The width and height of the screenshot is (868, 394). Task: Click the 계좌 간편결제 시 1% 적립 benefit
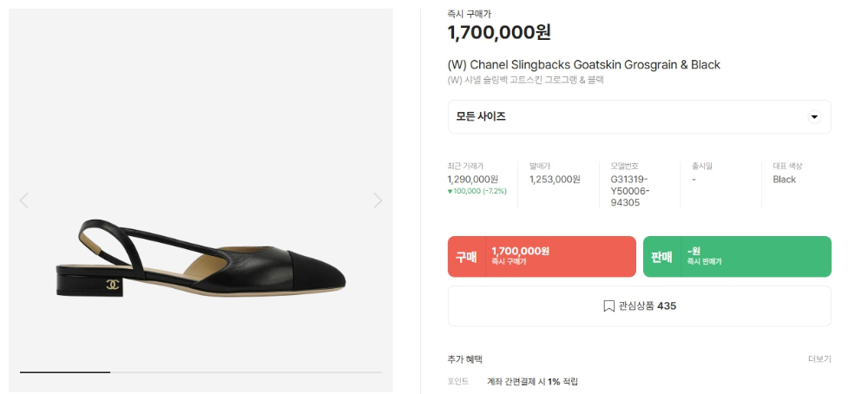[533, 381]
